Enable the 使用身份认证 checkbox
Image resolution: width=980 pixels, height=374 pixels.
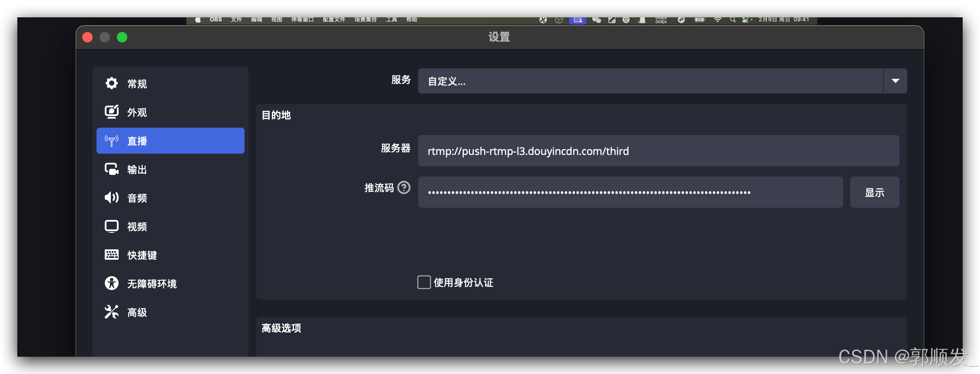click(424, 282)
